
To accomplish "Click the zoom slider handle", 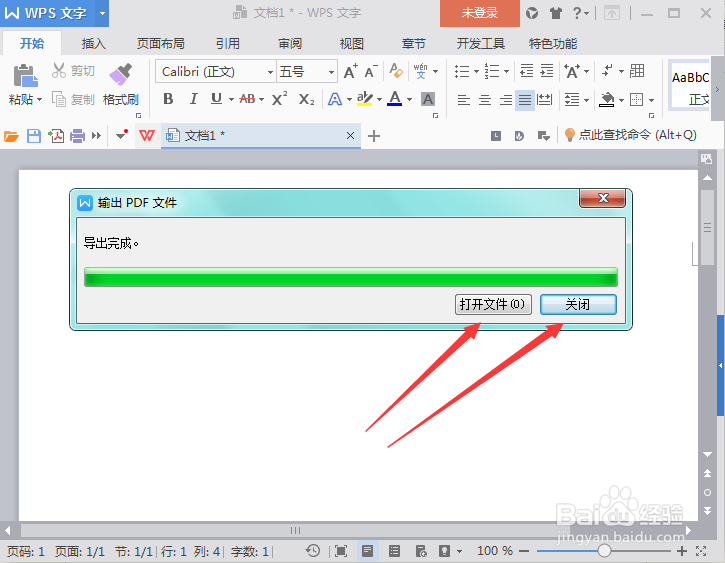I will (x=604, y=551).
